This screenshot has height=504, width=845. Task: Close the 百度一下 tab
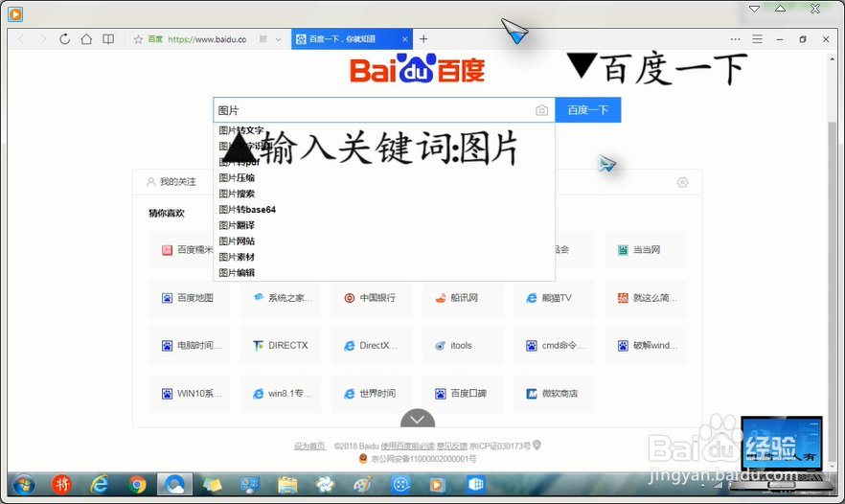point(404,39)
